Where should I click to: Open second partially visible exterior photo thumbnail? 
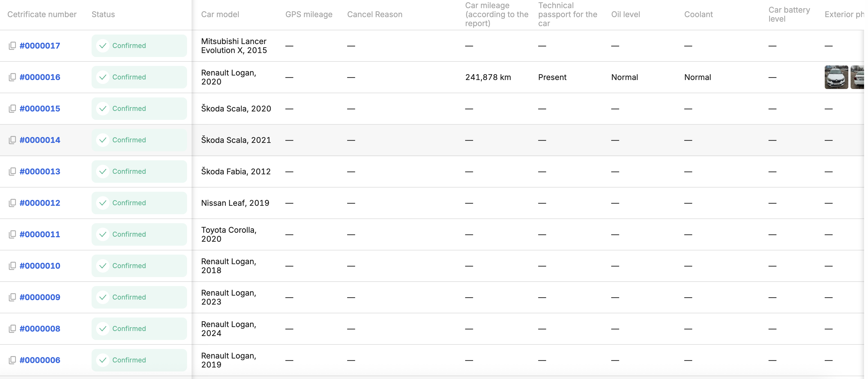tap(858, 77)
